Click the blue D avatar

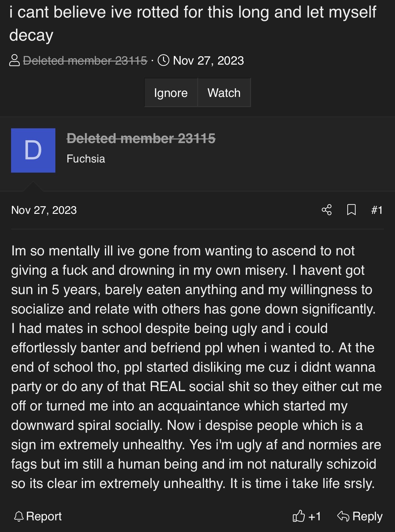(x=33, y=150)
